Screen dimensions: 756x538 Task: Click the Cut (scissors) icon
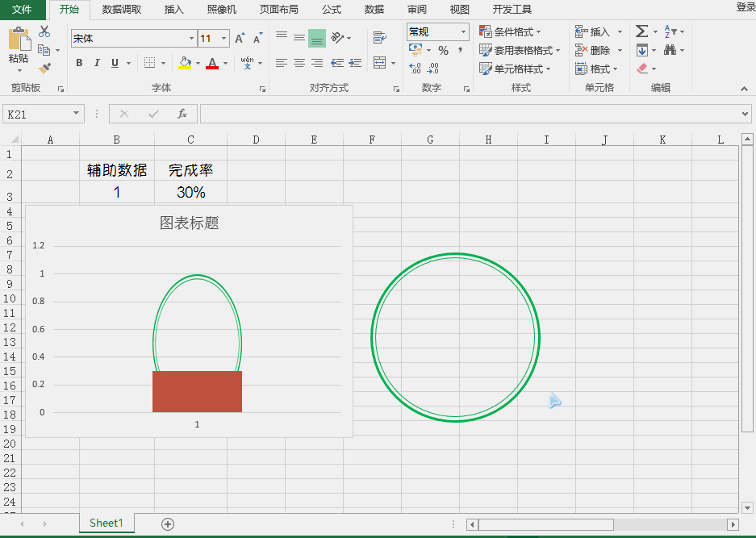coord(44,31)
